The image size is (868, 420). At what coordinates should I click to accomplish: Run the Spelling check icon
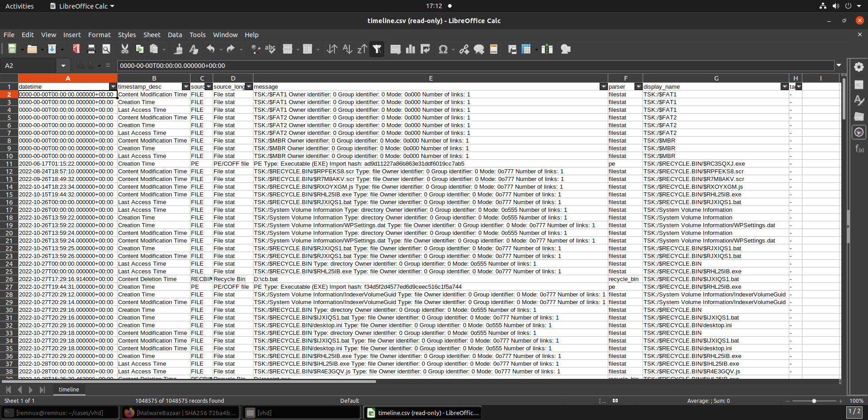click(x=271, y=49)
